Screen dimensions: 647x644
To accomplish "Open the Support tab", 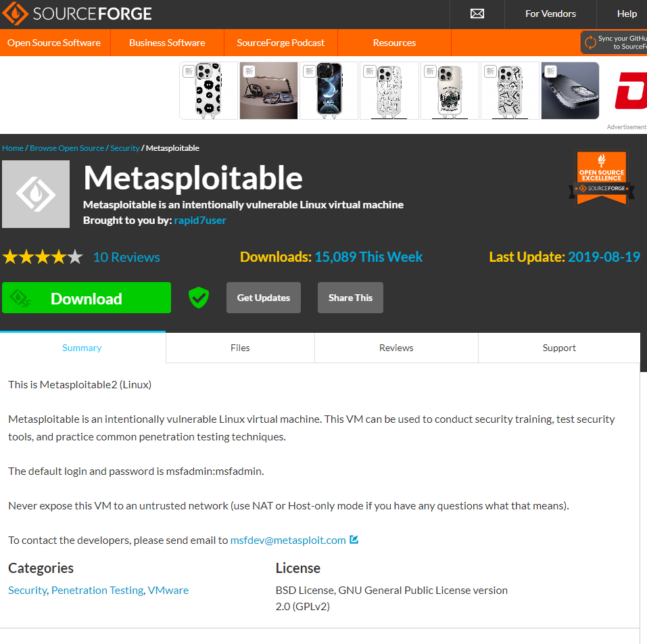I will click(x=559, y=348).
